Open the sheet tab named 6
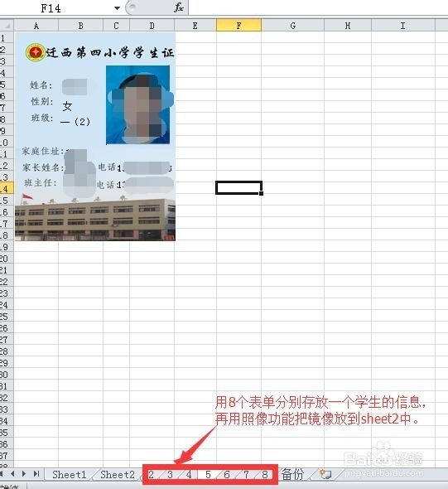 (227, 475)
